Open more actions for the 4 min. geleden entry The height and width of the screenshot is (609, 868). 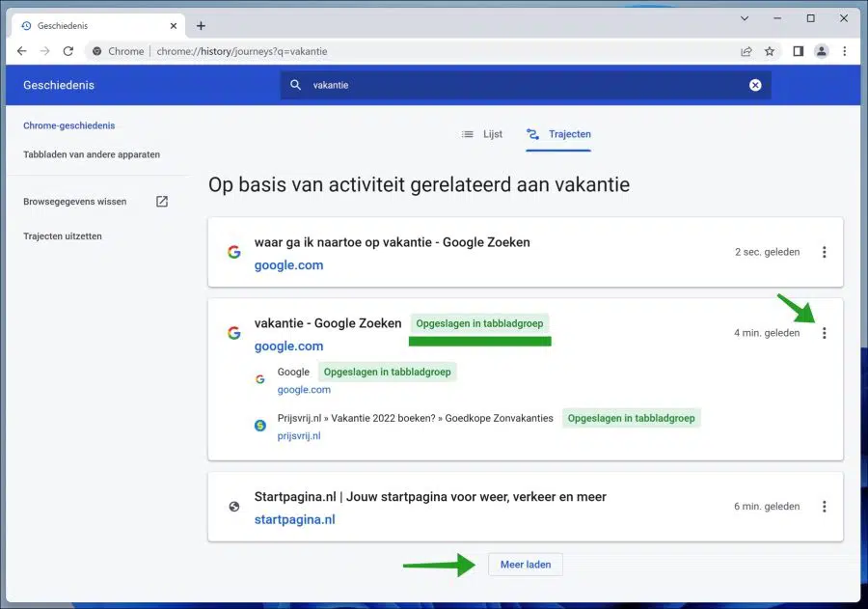825,333
